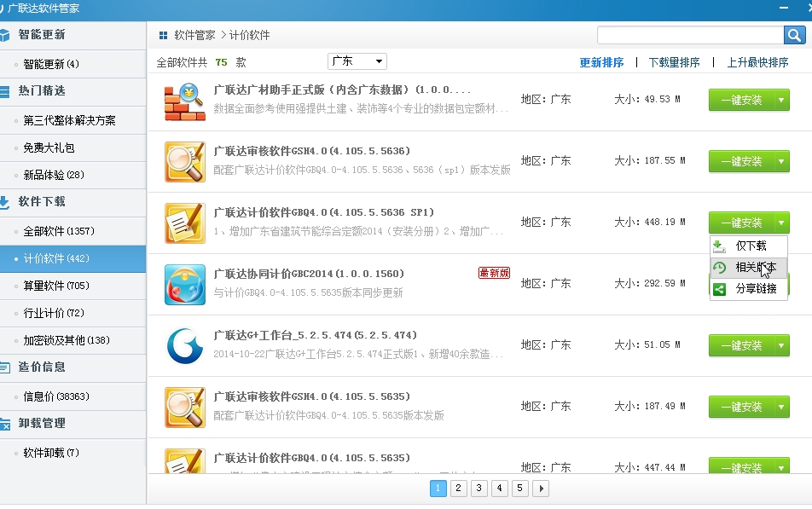
Task: Click the 广联达计价软件GBQ4.0 SP1 notepad icon
Action: click(185, 223)
